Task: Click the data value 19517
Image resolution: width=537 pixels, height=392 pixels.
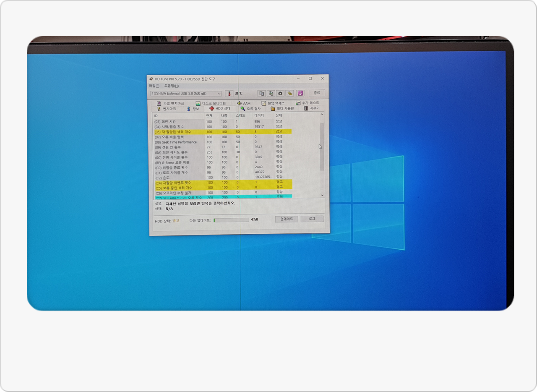Action: point(259,126)
